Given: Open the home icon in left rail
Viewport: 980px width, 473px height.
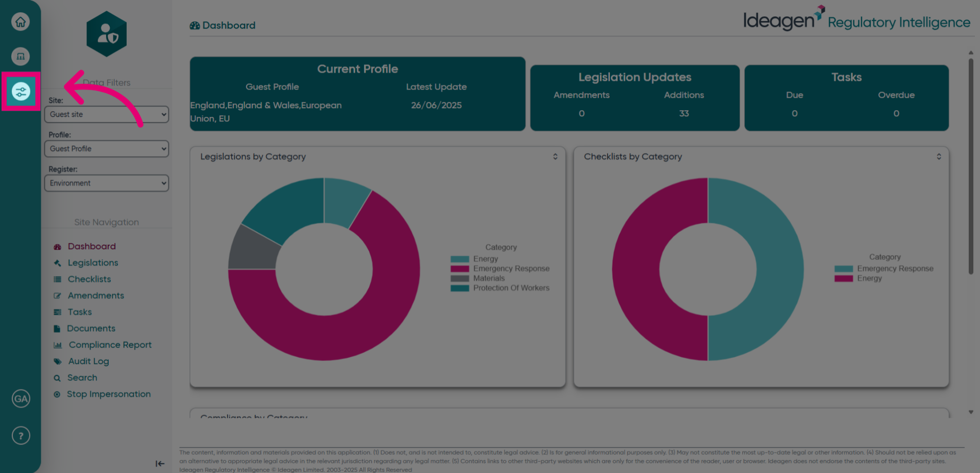Looking at the screenshot, I should 20,21.
